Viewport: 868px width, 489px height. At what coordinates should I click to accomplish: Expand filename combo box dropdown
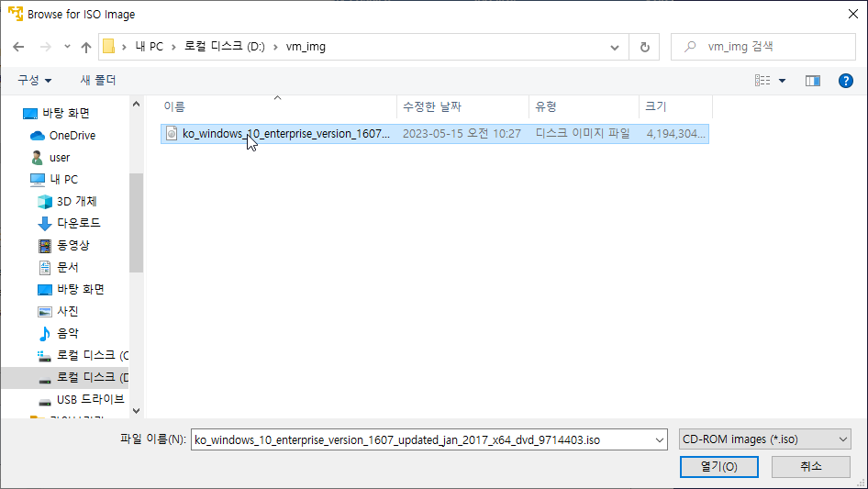[x=660, y=439]
